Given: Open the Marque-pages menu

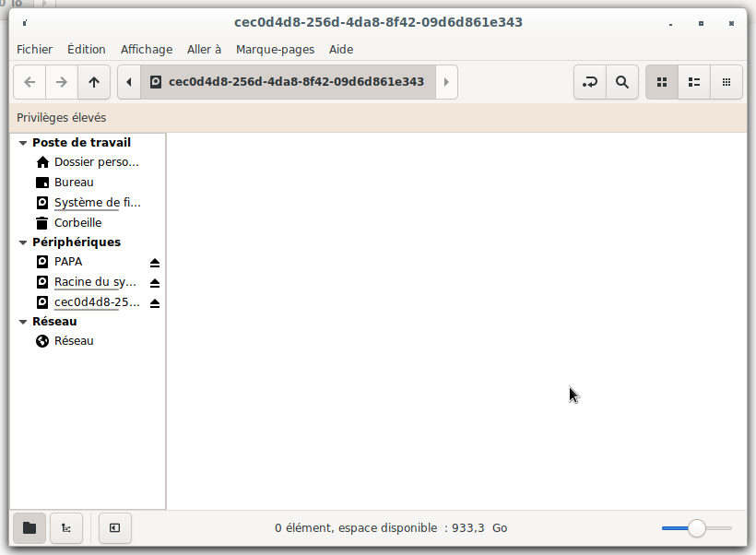Looking at the screenshot, I should coord(275,49).
